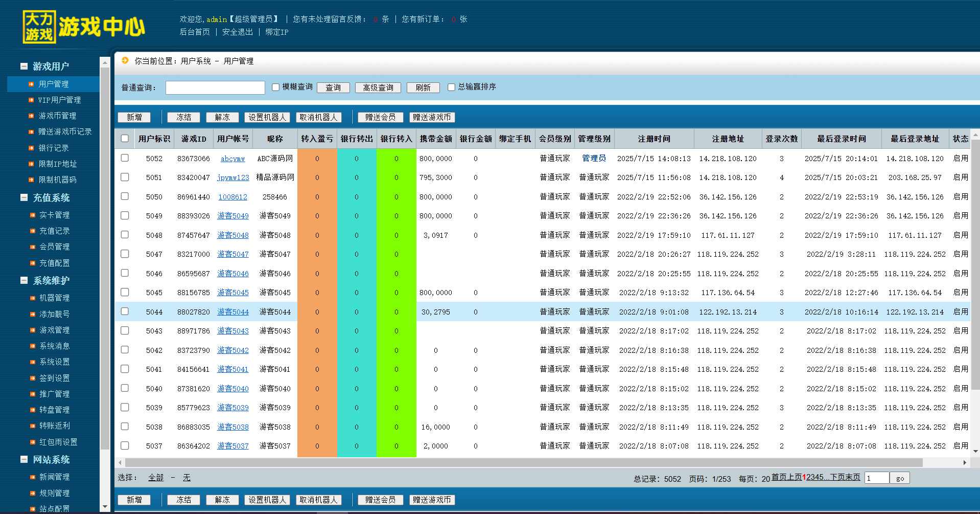This screenshot has width=980, height=514.
Task: Collapse the 游戏用户 sidebar section
Action: point(24,66)
